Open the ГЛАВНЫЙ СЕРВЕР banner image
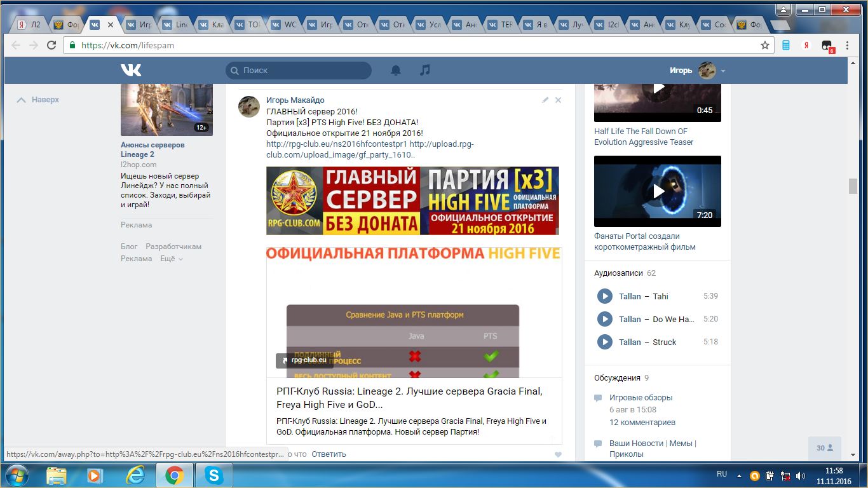This screenshot has width=868, height=488. coord(412,201)
